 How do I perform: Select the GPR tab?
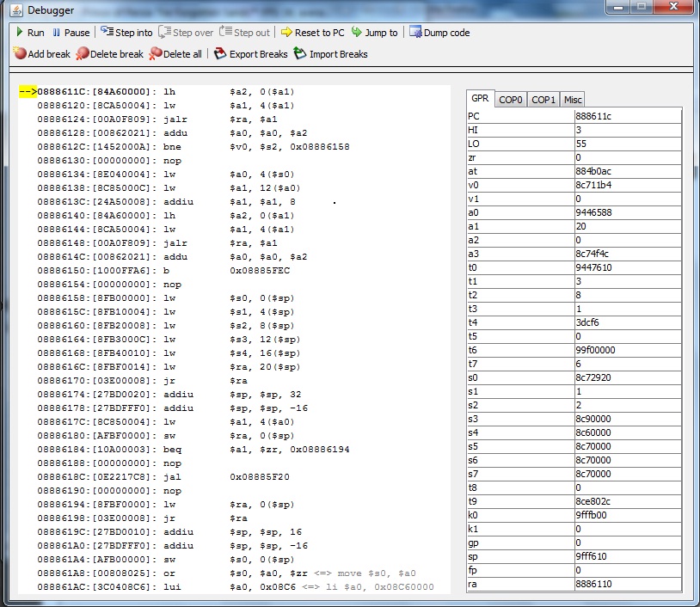coord(480,99)
